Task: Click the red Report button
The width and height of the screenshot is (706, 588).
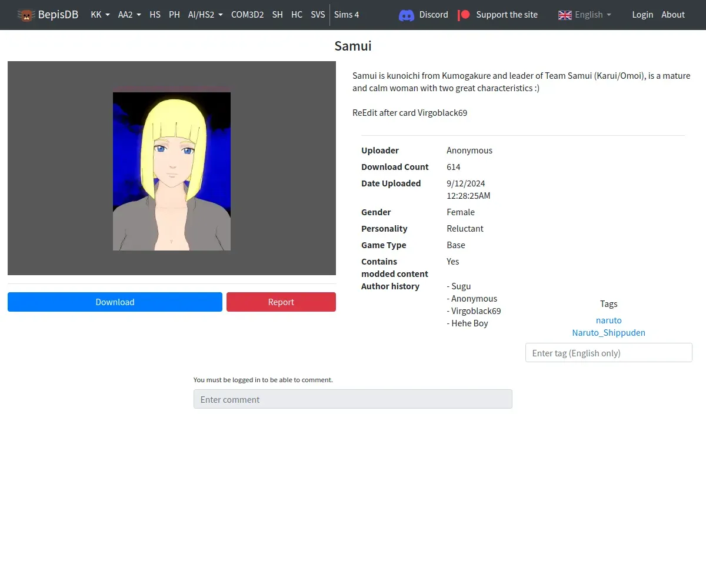Action: tap(281, 302)
